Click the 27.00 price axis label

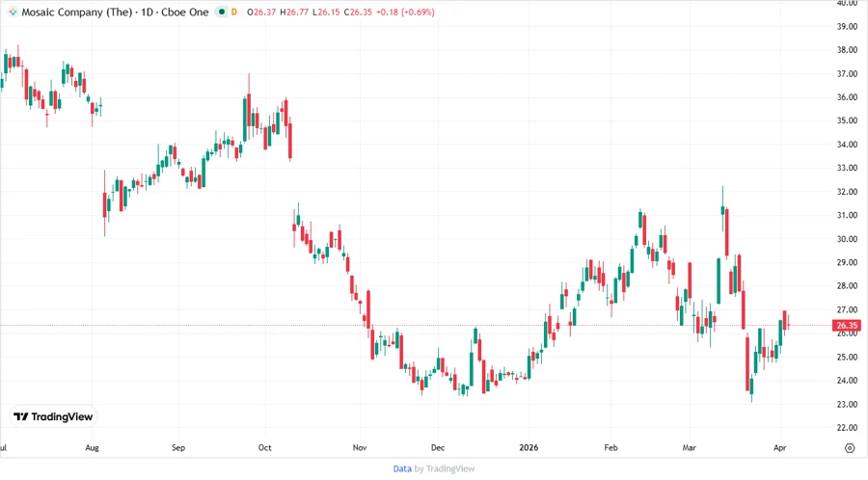tap(847, 309)
